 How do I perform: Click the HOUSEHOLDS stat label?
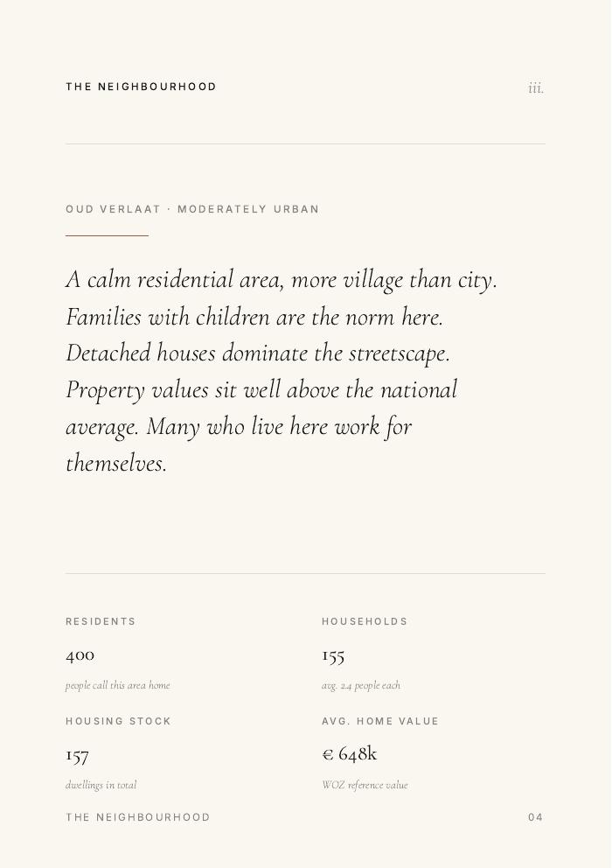(365, 622)
